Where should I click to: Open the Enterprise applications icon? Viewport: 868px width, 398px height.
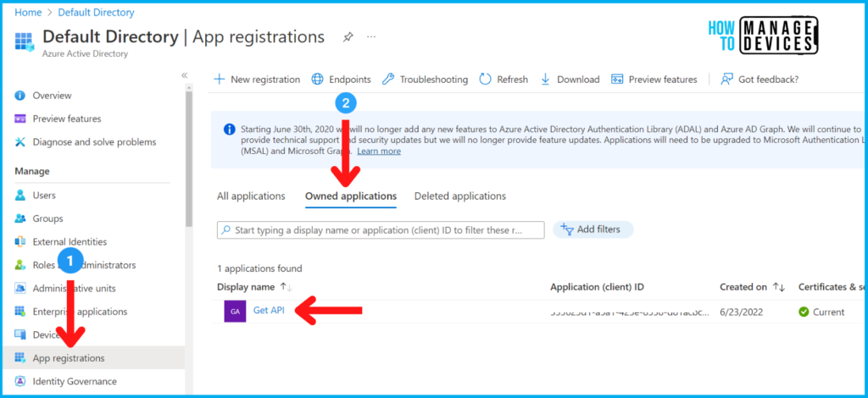point(20,312)
